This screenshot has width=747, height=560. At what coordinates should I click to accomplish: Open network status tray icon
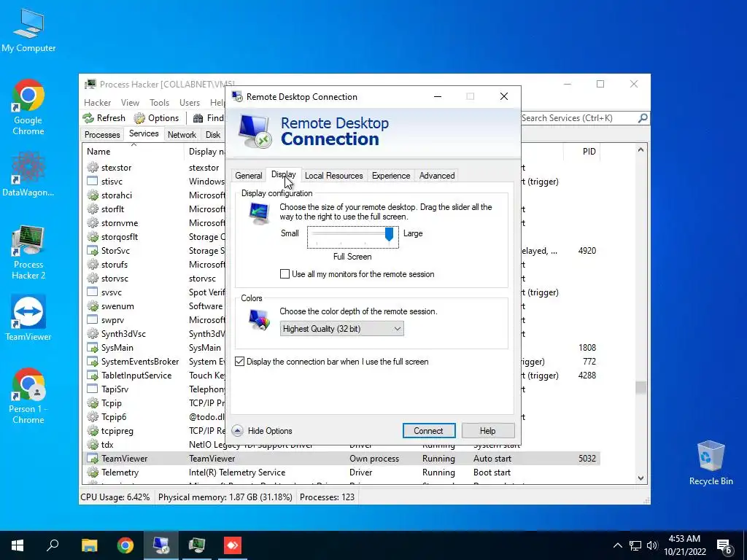(x=635, y=545)
